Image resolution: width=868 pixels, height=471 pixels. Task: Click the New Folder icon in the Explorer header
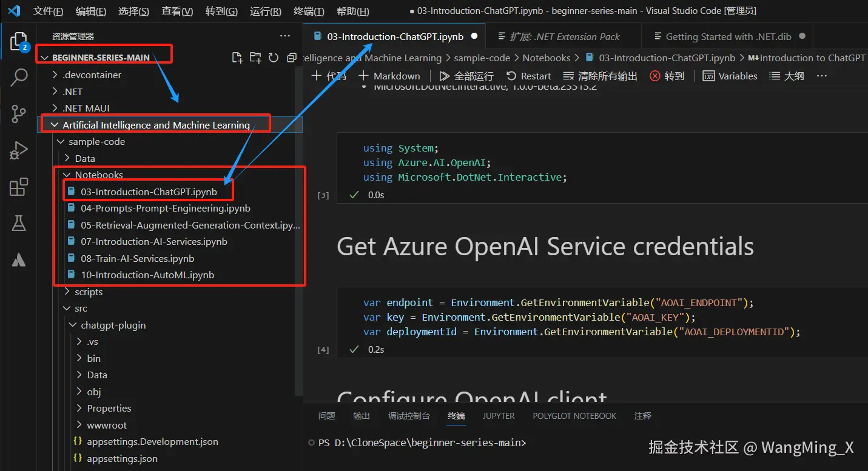click(256, 58)
